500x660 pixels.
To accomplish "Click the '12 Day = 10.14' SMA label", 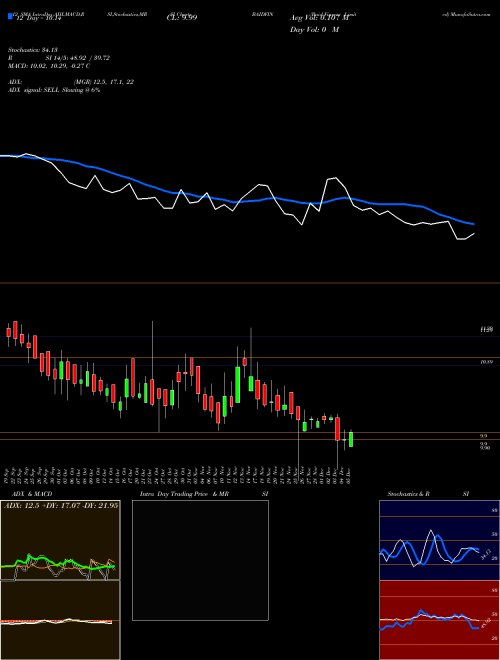I will coord(38,19).
